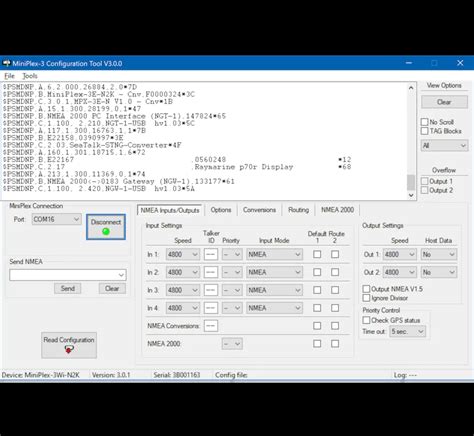
Task: Click the red Read Configuration icon
Action: pos(69,349)
